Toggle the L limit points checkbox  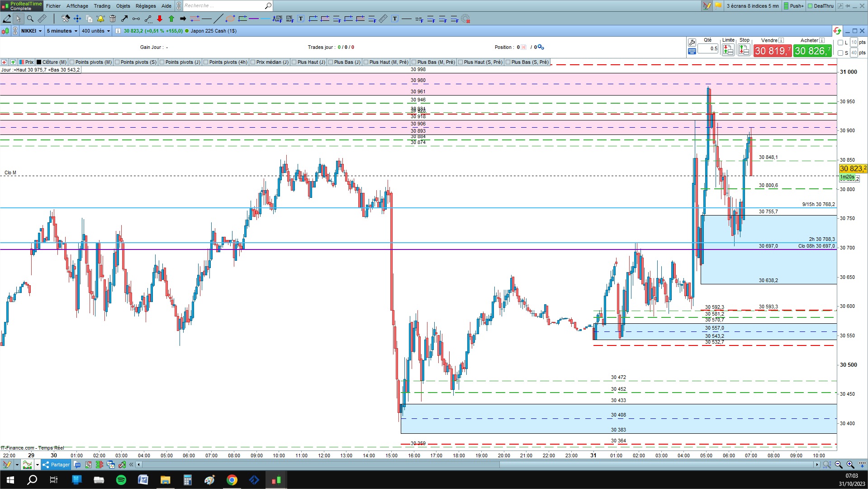pyautogui.click(x=840, y=43)
